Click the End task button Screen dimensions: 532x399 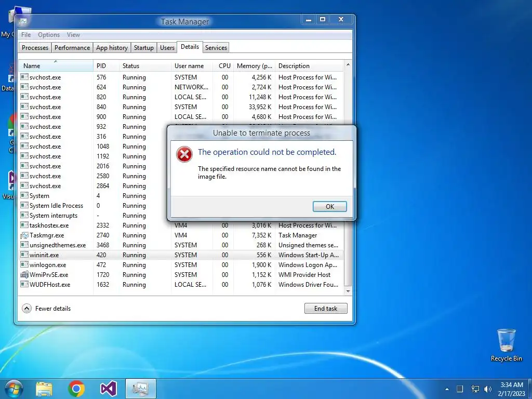point(326,308)
